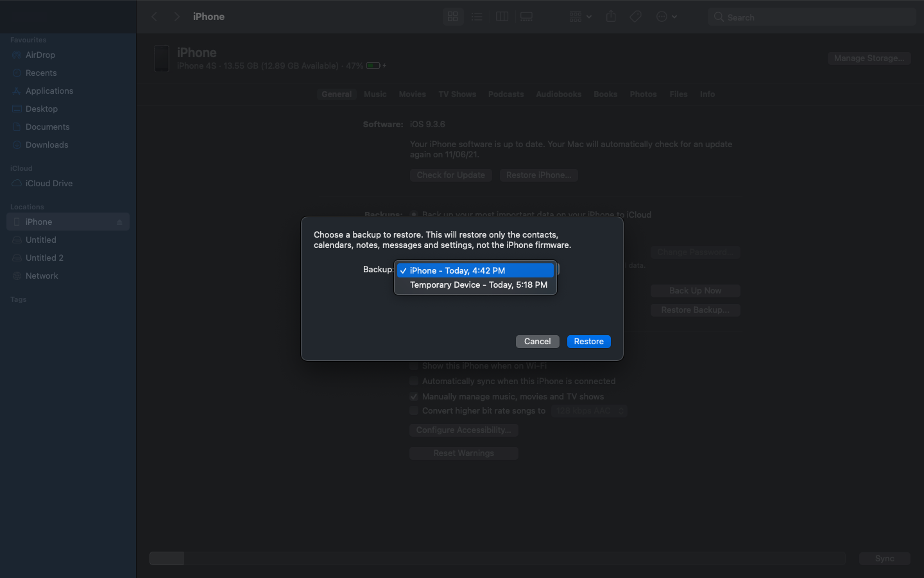Open the 128 kbps AAC bit rate dropdown
The width and height of the screenshot is (924, 578).
pyautogui.click(x=589, y=411)
